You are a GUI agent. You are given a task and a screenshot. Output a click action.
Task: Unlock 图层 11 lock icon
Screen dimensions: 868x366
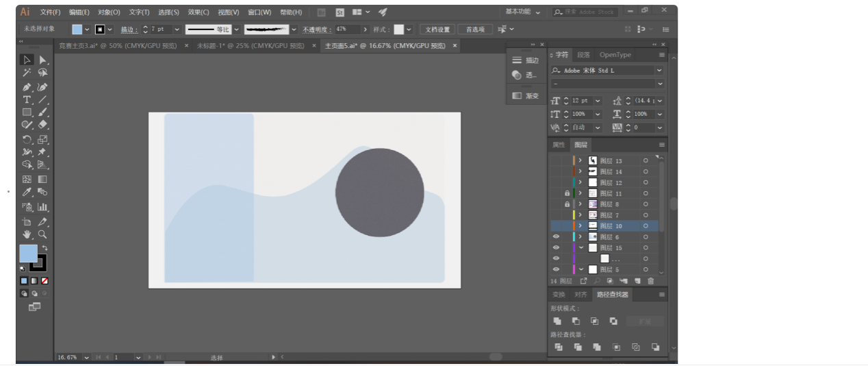click(567, 194)
